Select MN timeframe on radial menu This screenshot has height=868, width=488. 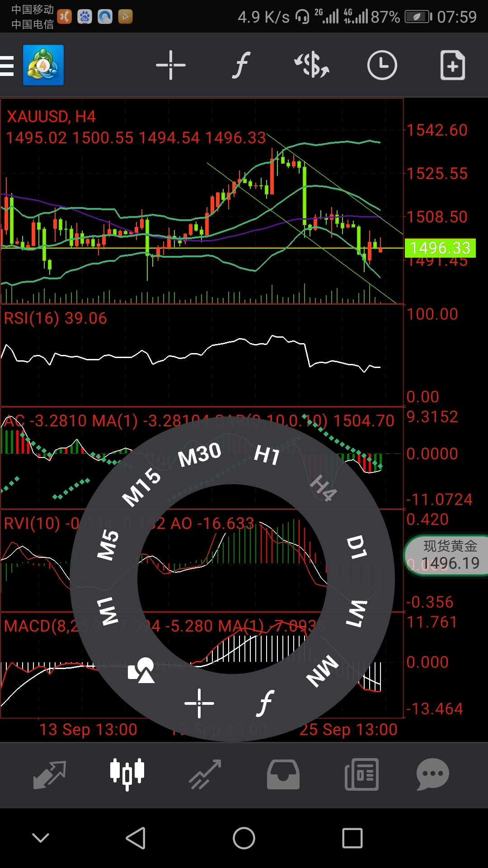323,671
